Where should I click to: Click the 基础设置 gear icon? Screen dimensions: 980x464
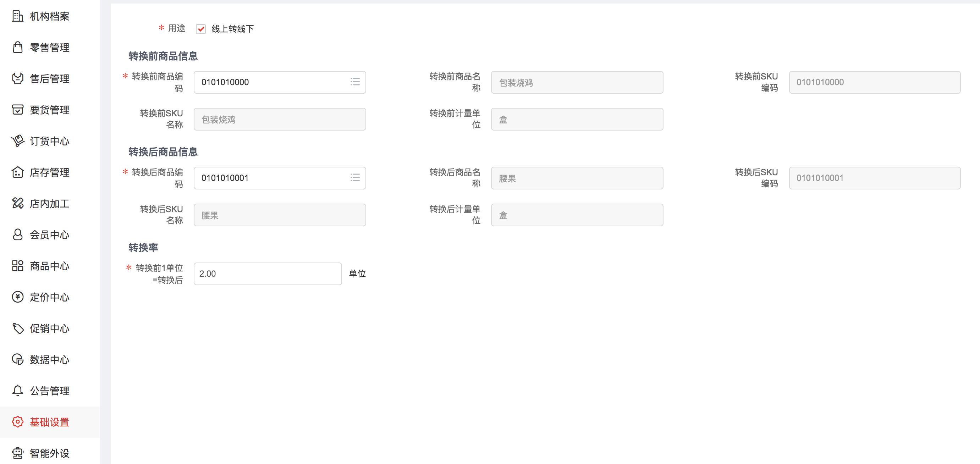point(17,421)
